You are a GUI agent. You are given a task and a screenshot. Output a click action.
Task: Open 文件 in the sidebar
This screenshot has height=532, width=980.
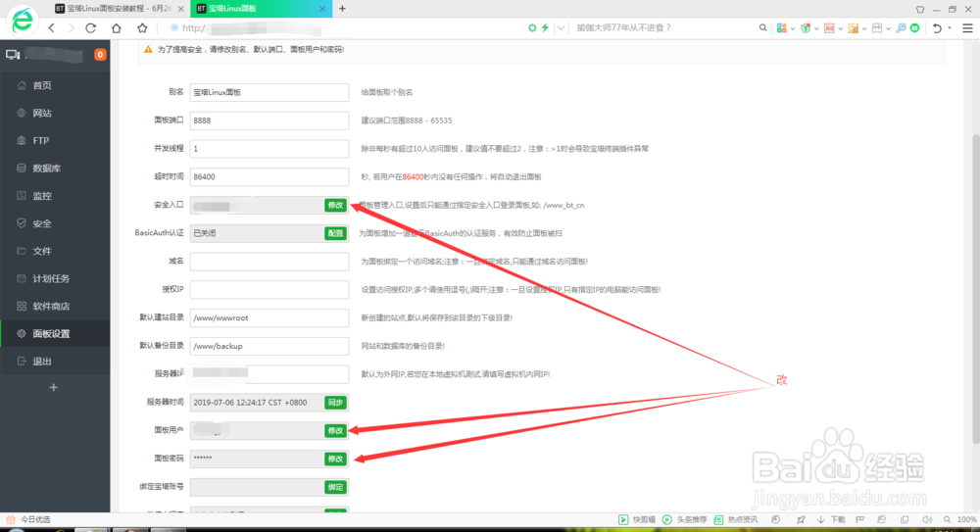click(x=55, y=251)
